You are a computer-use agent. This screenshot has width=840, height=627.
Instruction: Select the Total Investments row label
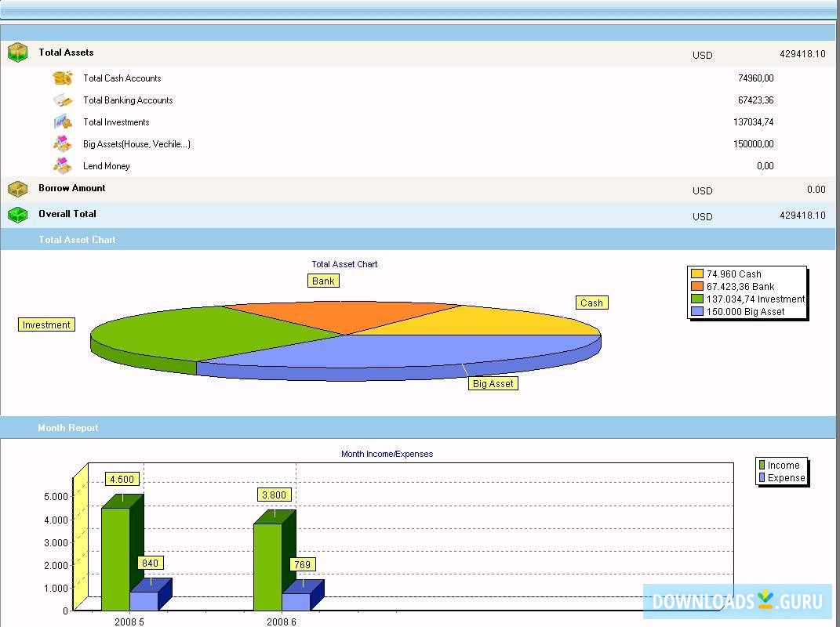[116, 122]
